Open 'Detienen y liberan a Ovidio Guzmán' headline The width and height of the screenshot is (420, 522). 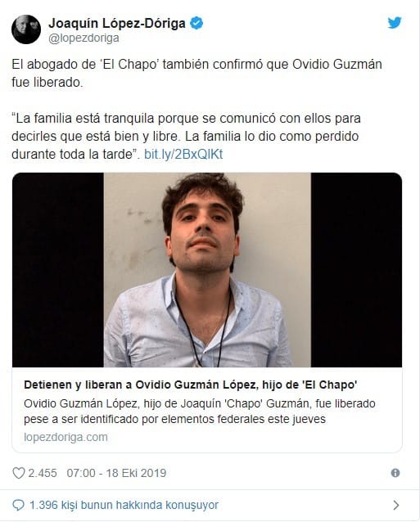[x=191, y=385]
